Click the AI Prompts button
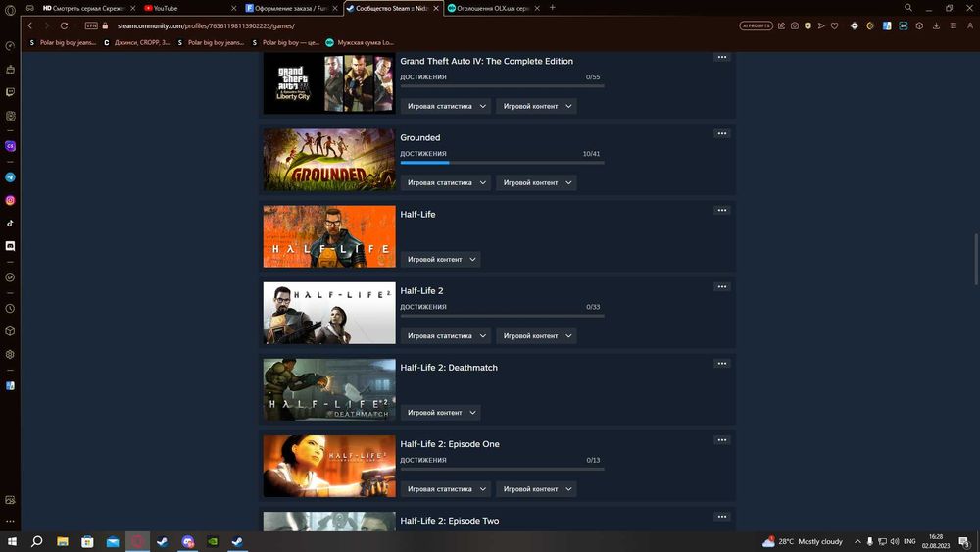Viewport: 980px width, 552px height. pyautogui.click(x=757, y=25)
